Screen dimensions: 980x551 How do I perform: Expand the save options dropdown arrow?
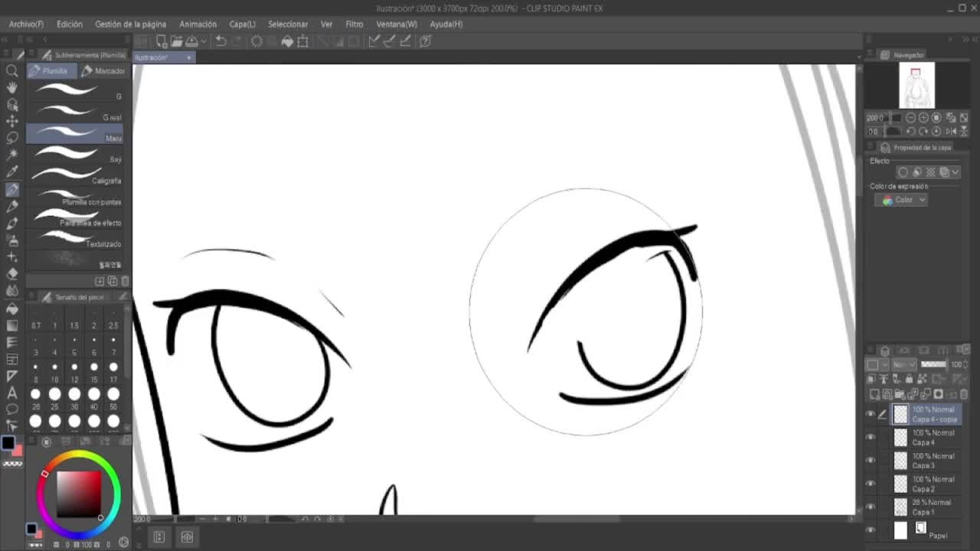point(203,41)
